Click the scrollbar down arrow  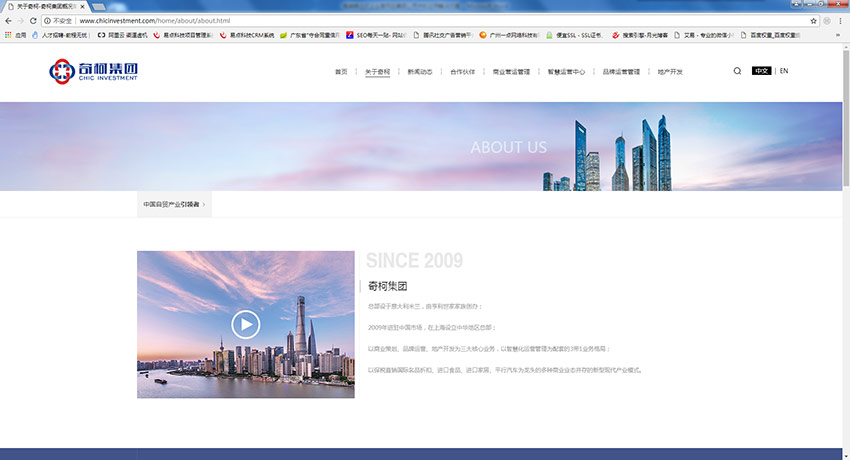846,456
